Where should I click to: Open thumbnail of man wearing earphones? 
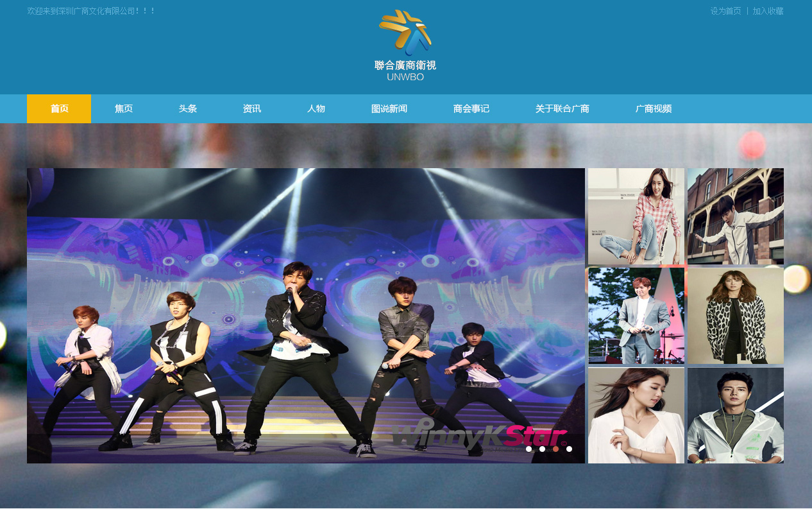pyautogui.click(x=735, y=415)
